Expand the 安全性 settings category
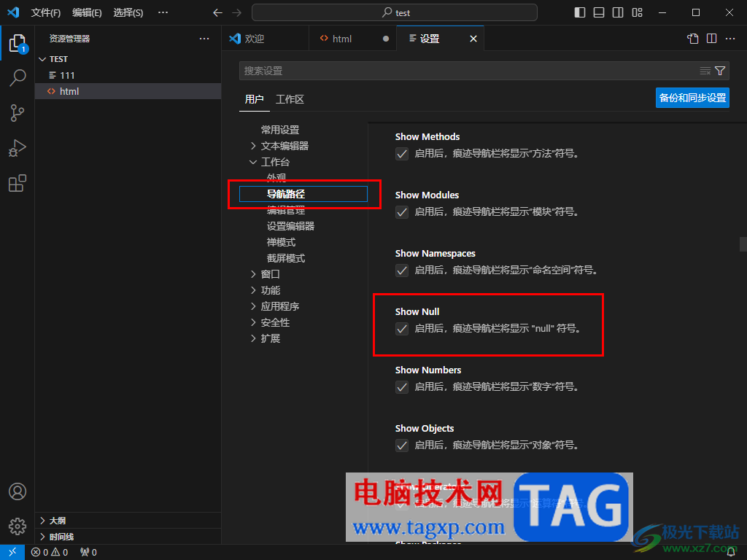 click(x=253, y=322)
